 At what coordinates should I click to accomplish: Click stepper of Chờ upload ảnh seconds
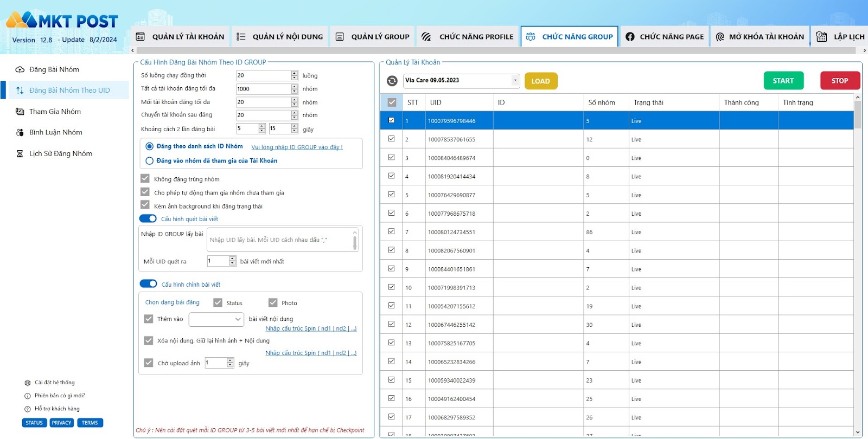(x=231, y=363)
